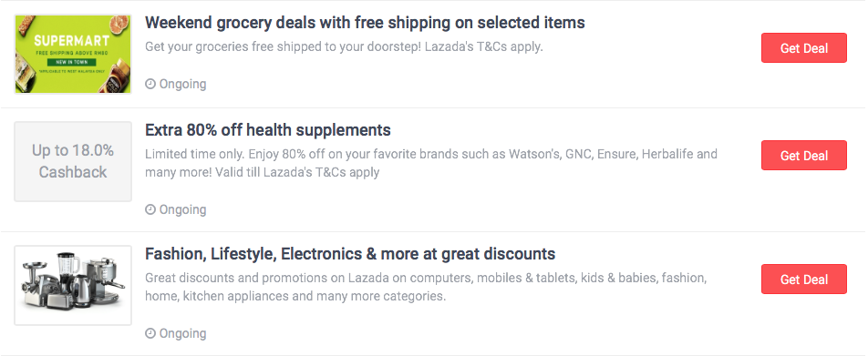Click the clock icon under health supplements
Viewport: 868px width, 356px height.
point(150,209)
